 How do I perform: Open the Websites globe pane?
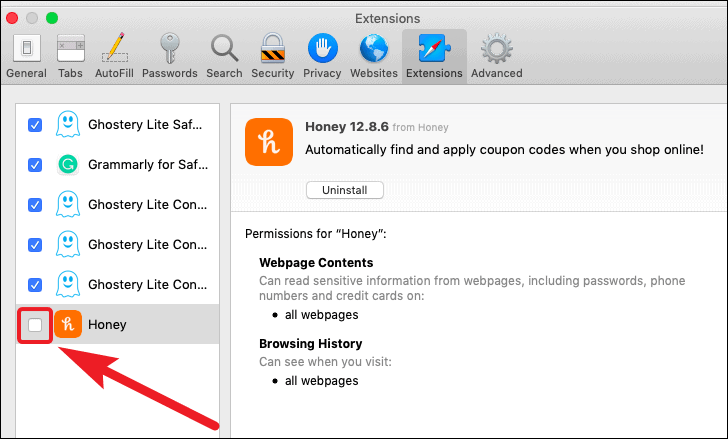click(x=374, y=56)
